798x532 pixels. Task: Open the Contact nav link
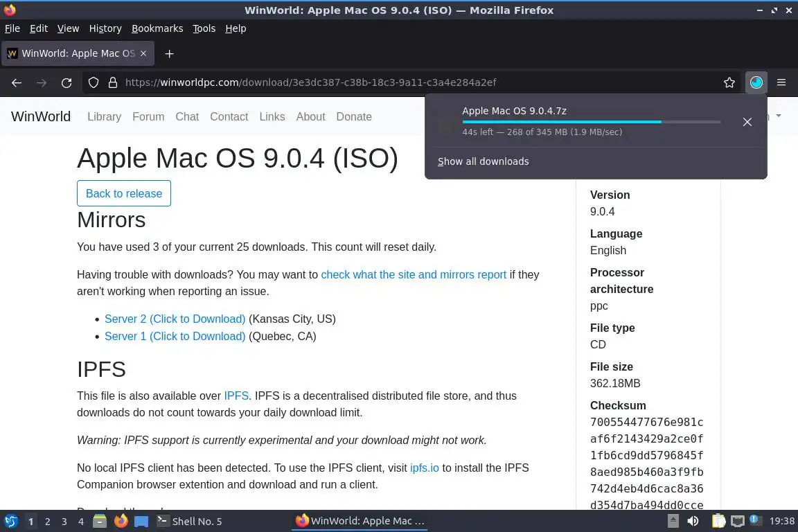(x=229, y=116)
